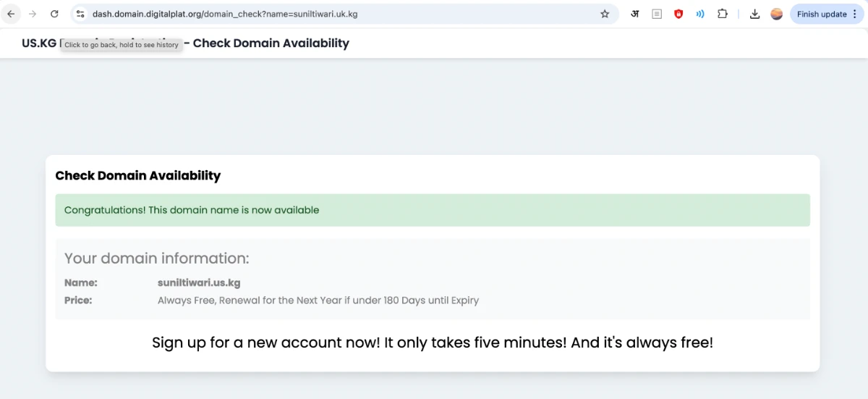Open the site information icon in address bar
Viewport: 868px width, 399px height.
80,14
